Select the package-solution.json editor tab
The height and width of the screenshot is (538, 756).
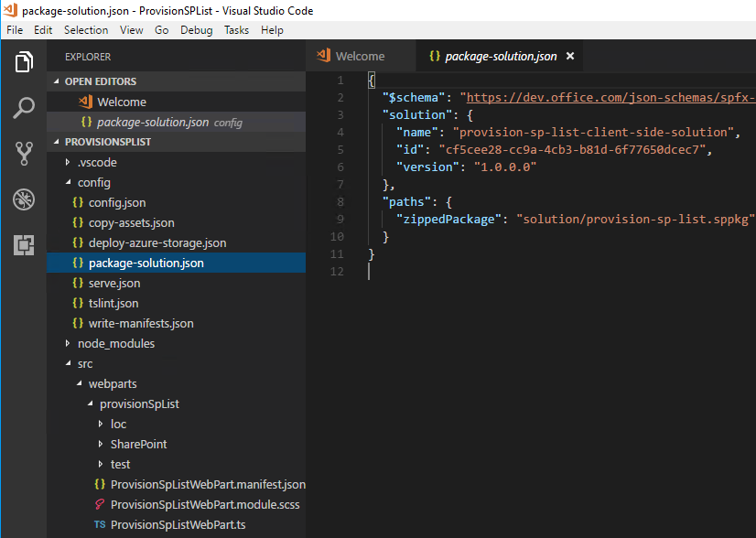[500, 56]
